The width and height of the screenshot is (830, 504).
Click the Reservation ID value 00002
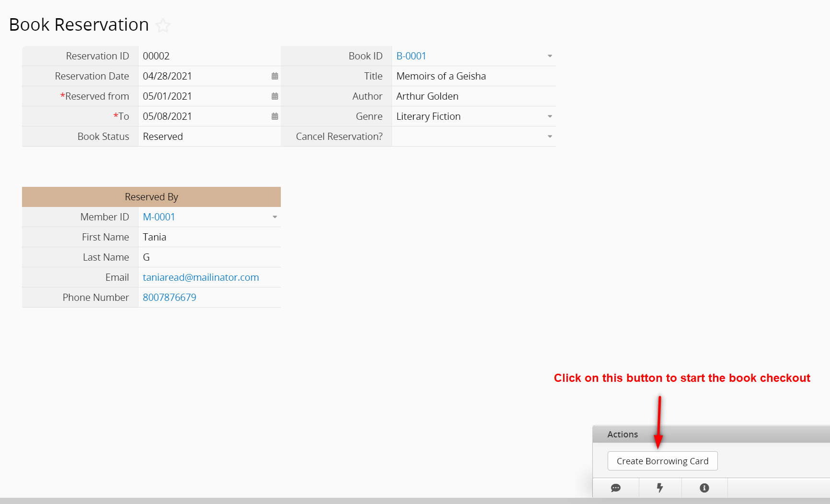point(156,56)
